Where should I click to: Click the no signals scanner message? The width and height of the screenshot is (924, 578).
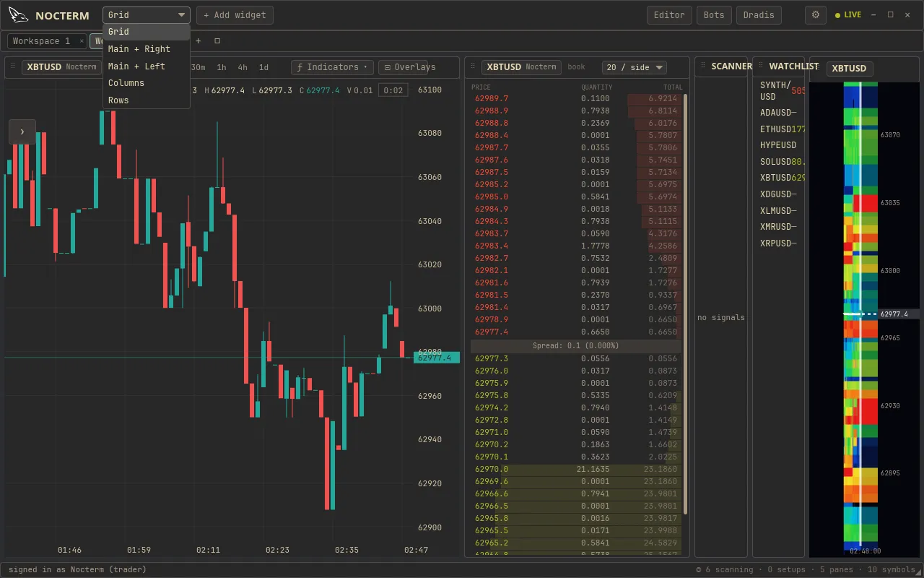pyautogui.click(x=721, y=317)
